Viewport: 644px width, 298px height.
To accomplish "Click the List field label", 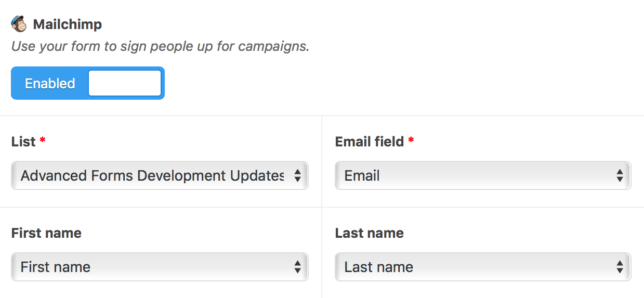I will tap(23, 142).
